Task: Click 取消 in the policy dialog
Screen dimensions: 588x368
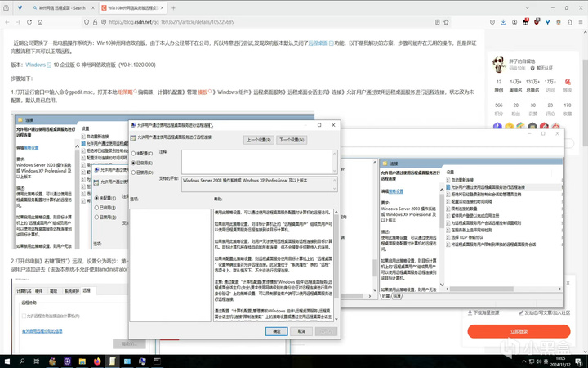Action: coord(301,331)
